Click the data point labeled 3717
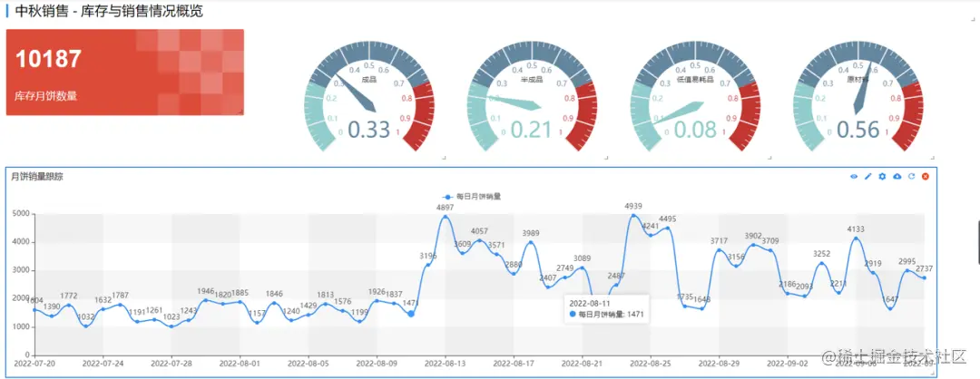Screen dimensions: 980x379 pyautogui.click(x=719, y=250)
